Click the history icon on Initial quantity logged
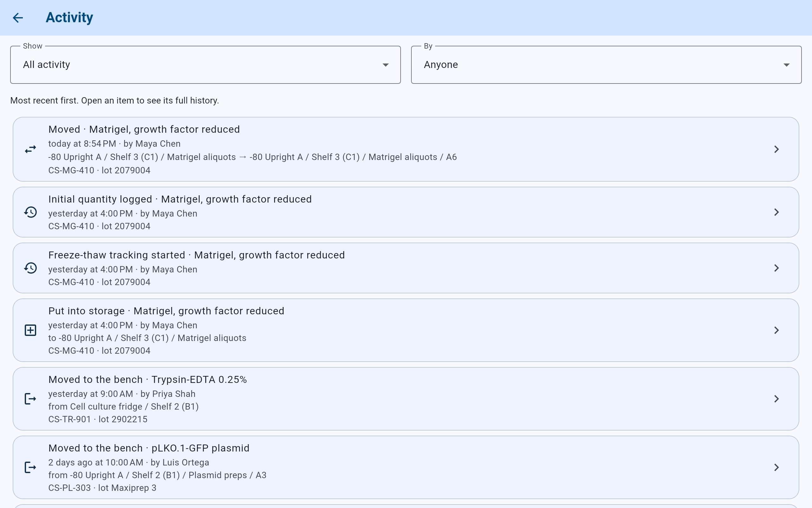This screenshot has height=508, width=812. pos(30,212)
